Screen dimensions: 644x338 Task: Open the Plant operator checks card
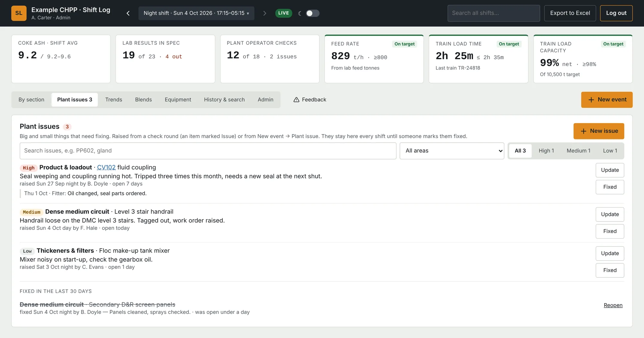(x=270, y=59)
